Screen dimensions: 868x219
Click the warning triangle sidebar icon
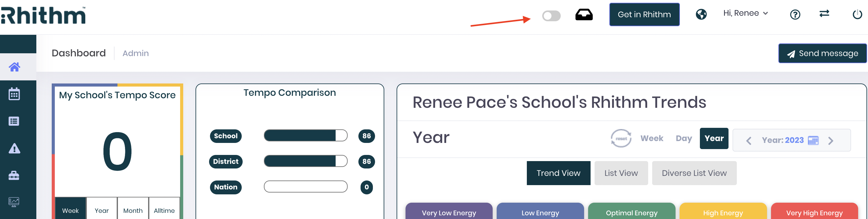coord(14,148)
